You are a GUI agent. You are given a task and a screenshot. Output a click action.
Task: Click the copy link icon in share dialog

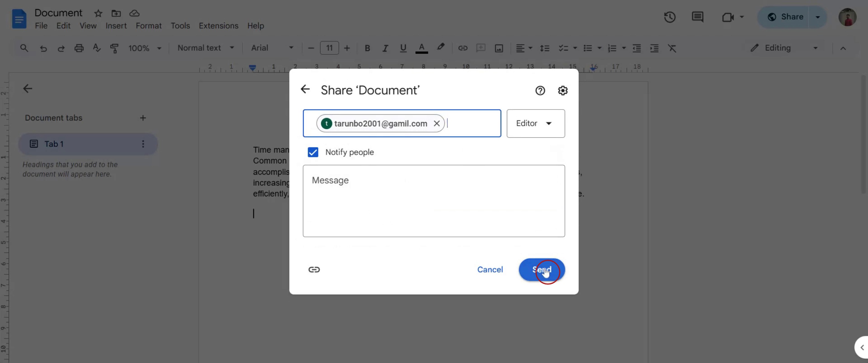coord(314,269)
